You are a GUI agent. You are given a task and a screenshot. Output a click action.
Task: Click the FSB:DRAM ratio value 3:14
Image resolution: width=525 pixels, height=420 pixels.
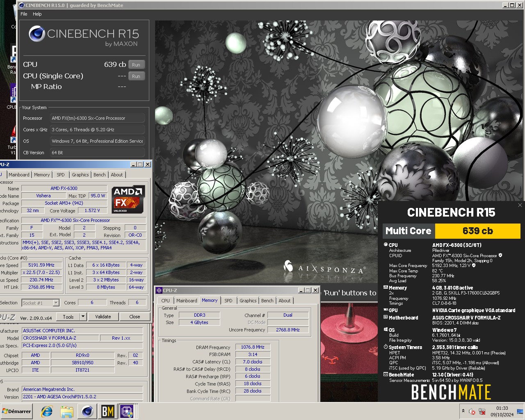click(253, 354)
